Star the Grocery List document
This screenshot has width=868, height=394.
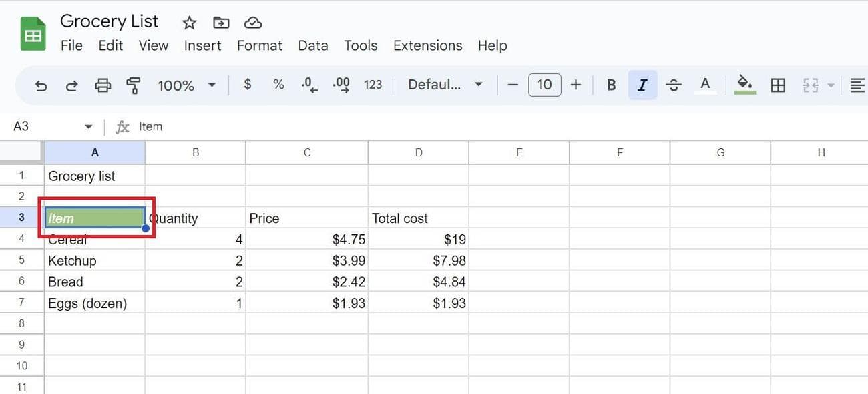pyautogui.click(x=190, y=23)
